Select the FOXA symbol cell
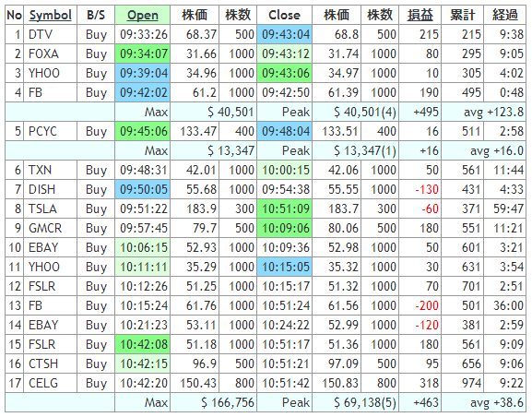The width and height of the screenshot is (532, 417). pyautogui.click(x=50, y=54)
